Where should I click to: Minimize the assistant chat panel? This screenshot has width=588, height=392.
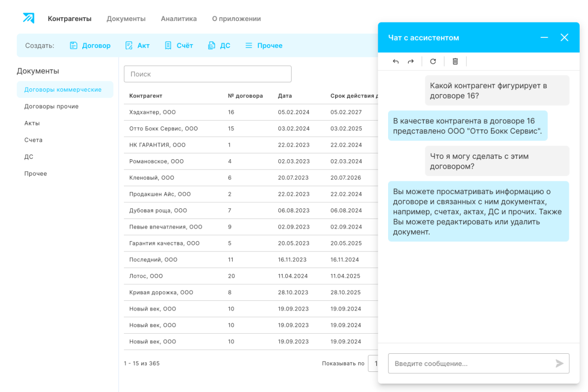pos(544,37)
